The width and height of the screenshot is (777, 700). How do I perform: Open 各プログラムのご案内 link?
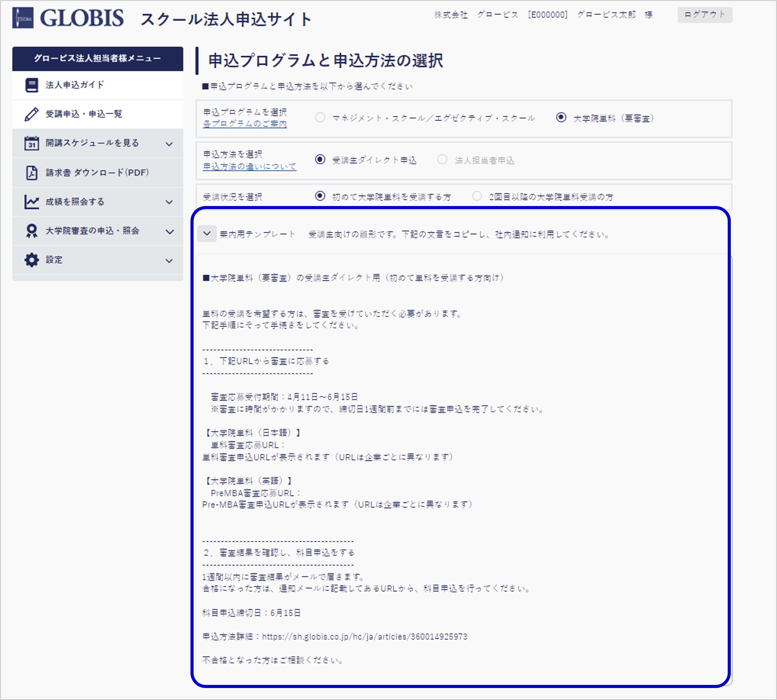(x=245, y=124)
